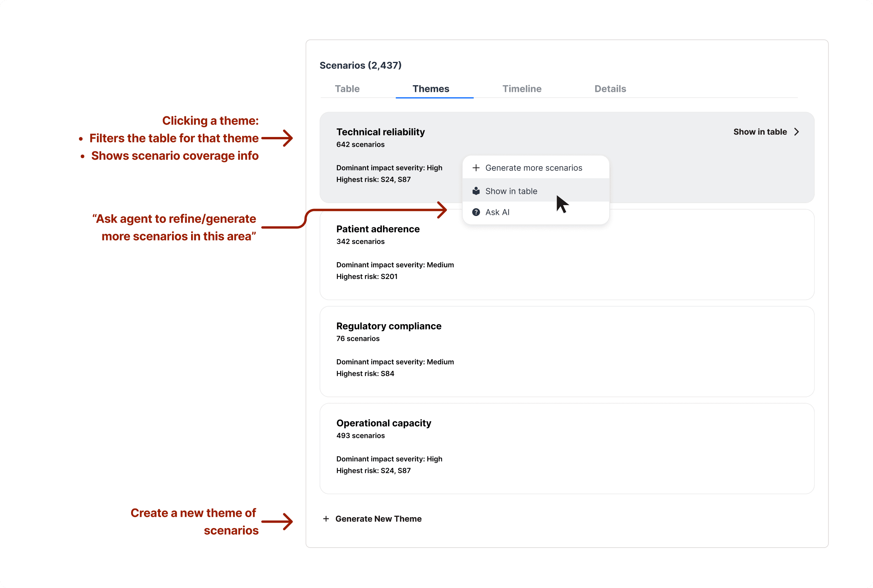Open the Technical reliability theme card
873x588 pixels.
380,132
